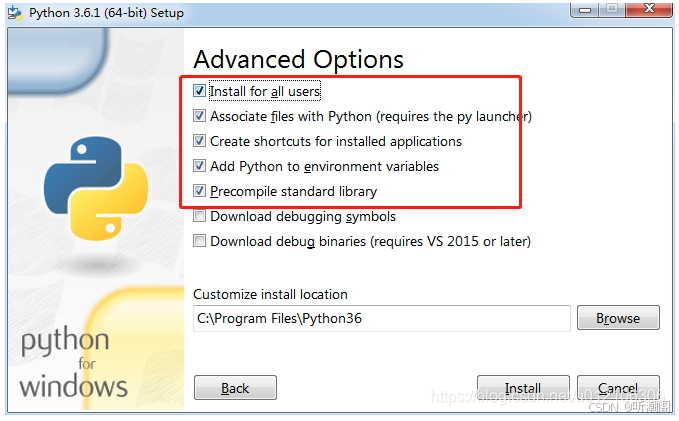679x421 pixels.
Task: Click the Customize install location label
Action: pyautogui.click(x=270, y=294)
